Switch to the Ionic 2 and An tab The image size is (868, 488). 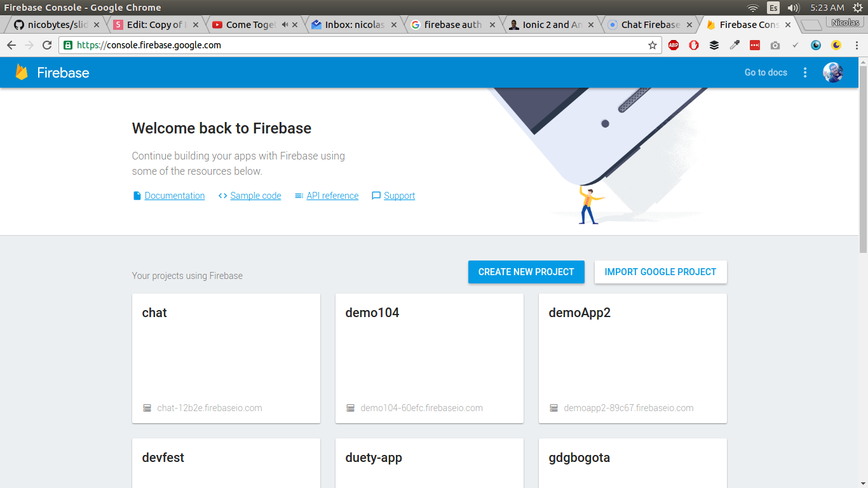tap(552, 25)
